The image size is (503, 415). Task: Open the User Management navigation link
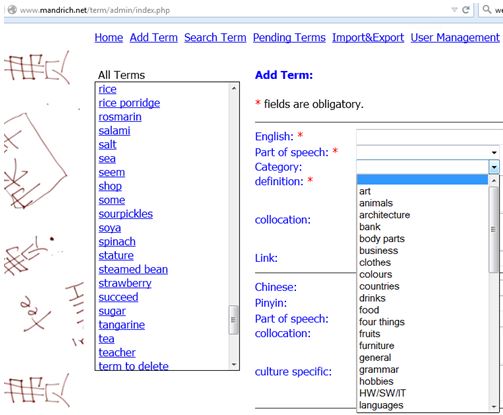click(x=455, y=38)
